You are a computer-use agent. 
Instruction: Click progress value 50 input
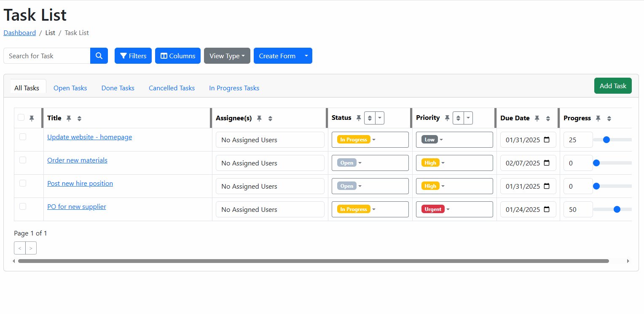coord(578,209)
